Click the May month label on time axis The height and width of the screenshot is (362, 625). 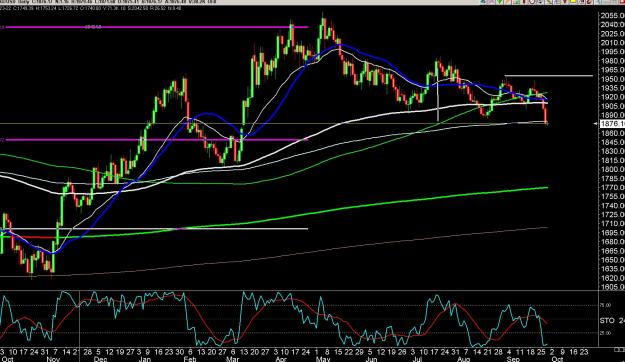click(322, 359)
